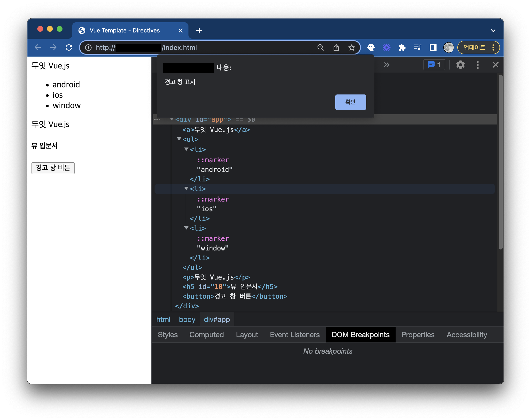The height and width of the screenshot is (420, 531).
Task: Click the 경고 창 버튼 button on the page
Action: point(53,168)
